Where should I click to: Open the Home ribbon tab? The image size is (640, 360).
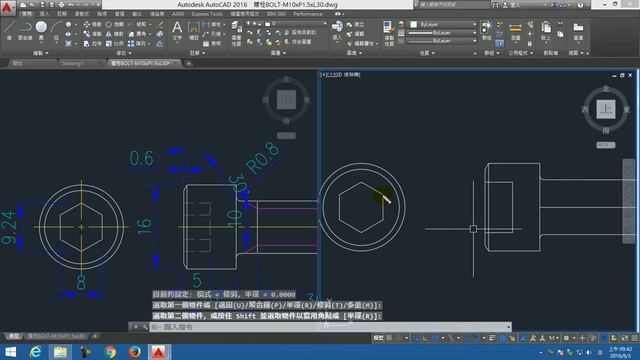point(27,14)
